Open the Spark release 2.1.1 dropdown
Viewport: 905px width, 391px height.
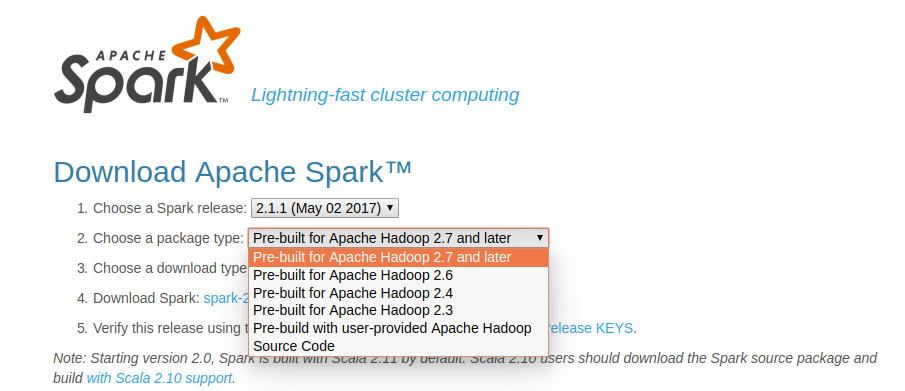(x=324, y=208)
